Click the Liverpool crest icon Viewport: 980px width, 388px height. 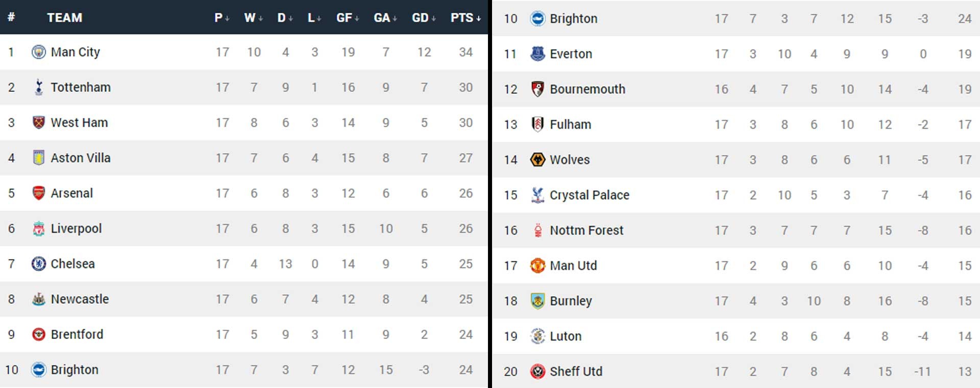[x=38, y=228]
